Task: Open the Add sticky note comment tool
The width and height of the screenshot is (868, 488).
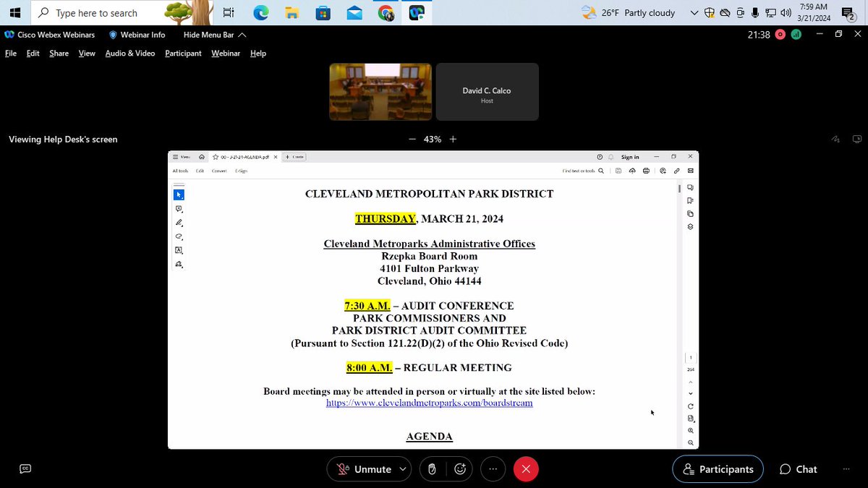Action: click(x=179, y=209)
